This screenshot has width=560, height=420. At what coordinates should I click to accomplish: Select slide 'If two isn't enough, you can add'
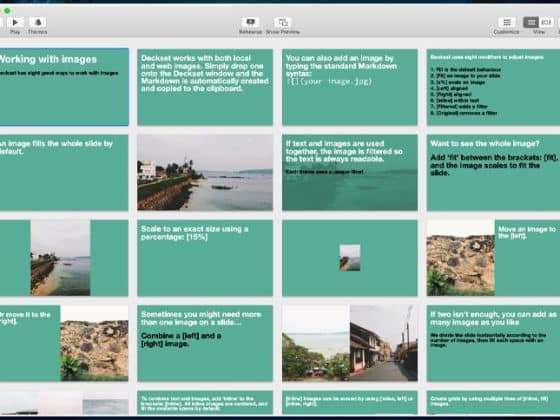[x=493, y=343]
